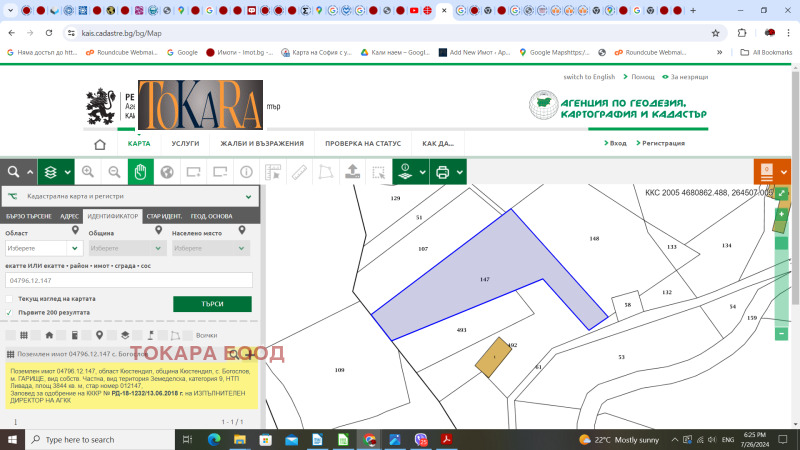Image resolution: width=800 pixels, height=450 pixels.
Task: Open Adobe Acrobat from taskbar
Action: [x=446, y=439]
